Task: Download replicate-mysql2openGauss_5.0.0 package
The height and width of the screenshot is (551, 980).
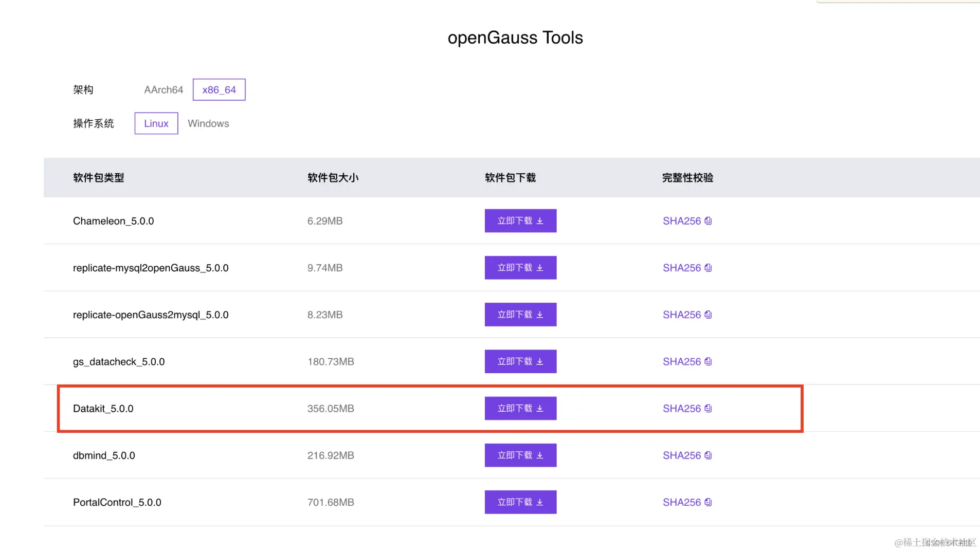Action: click(520, 268)
